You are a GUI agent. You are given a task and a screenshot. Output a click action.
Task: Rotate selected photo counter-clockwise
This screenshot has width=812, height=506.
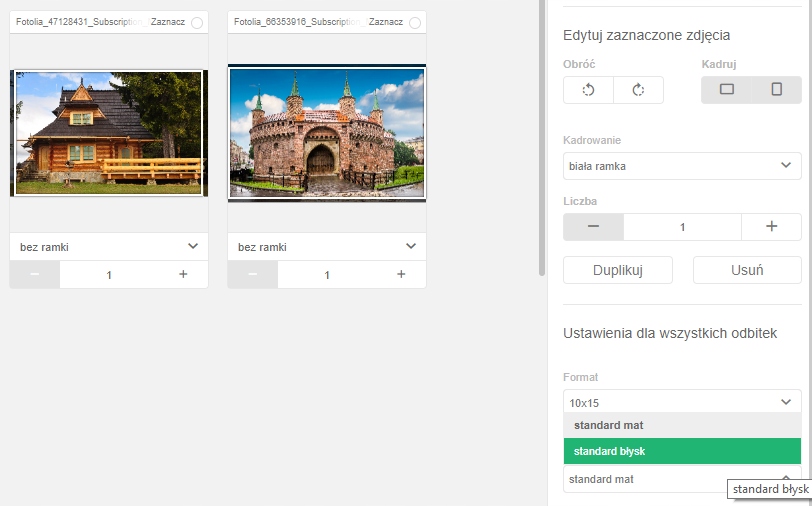click(588, 90)
